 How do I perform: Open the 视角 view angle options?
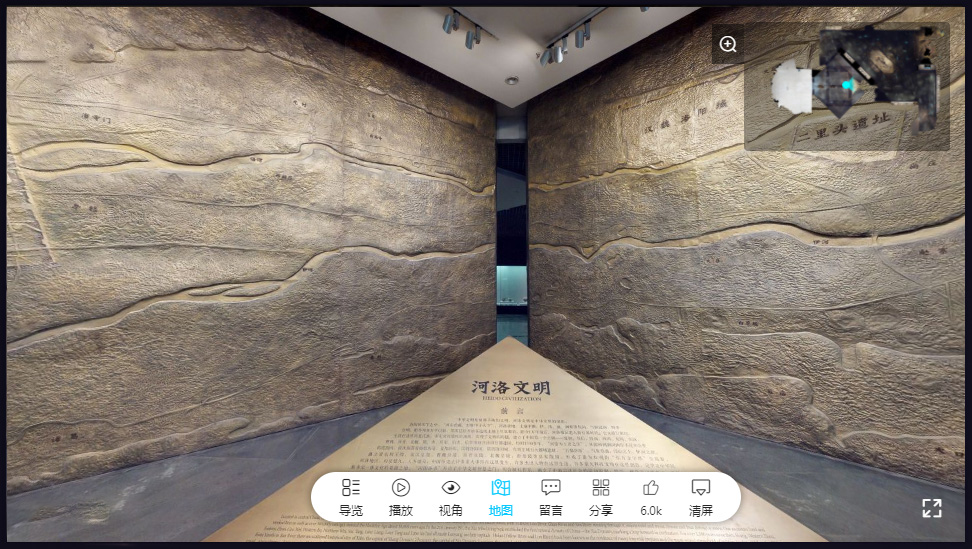(x=451, y=497)
